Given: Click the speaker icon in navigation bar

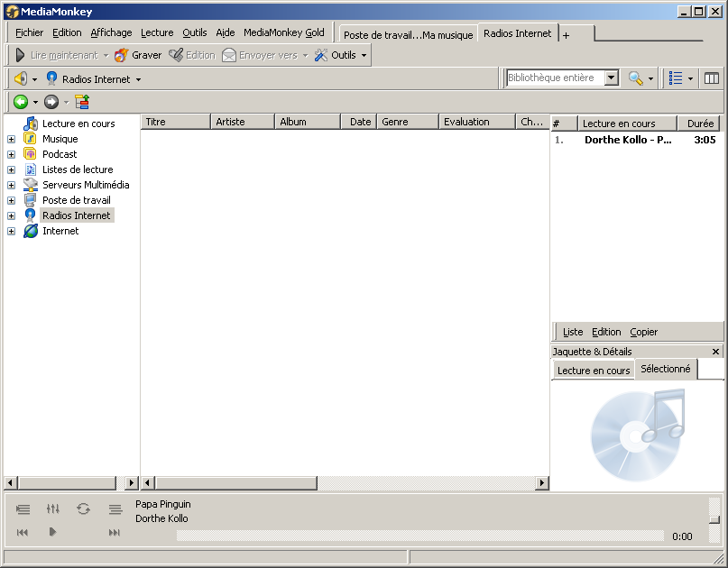Looking at the screenshot, I should click(21, 79).
